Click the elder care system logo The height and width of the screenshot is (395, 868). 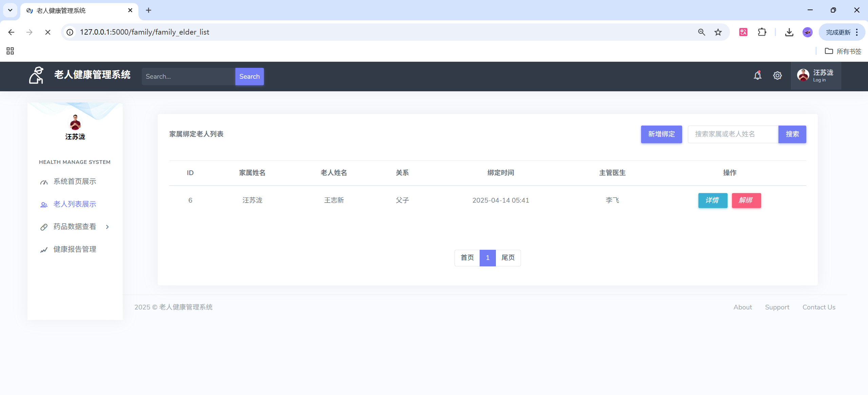[36, 75]
